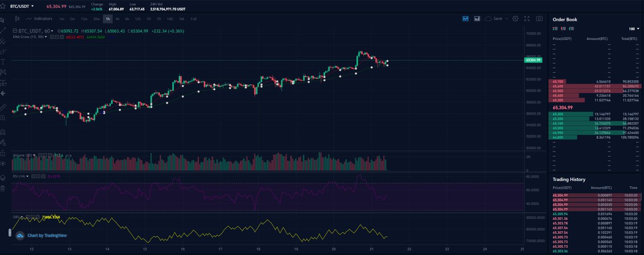Switch to original candlestick chart view

tap(466, 18)
